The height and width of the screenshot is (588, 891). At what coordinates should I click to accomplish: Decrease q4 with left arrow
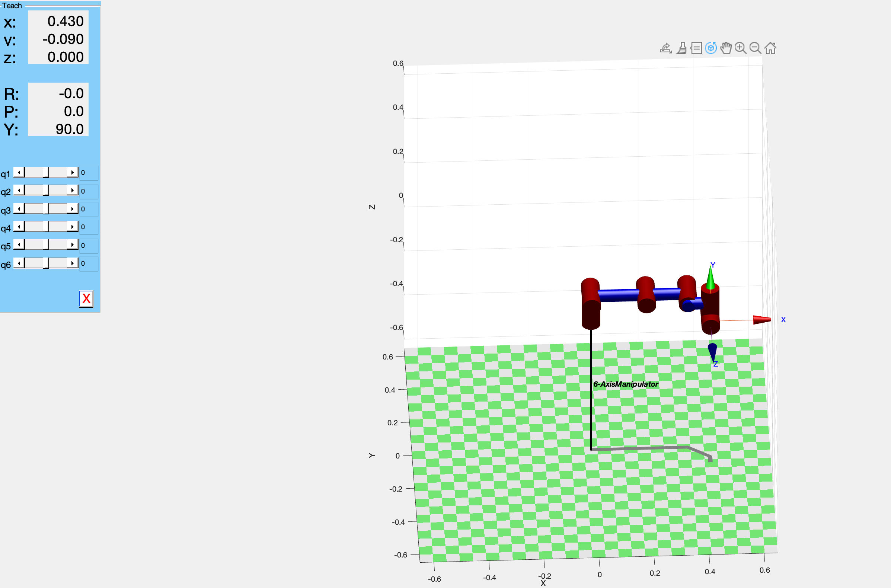click(19, 227)
